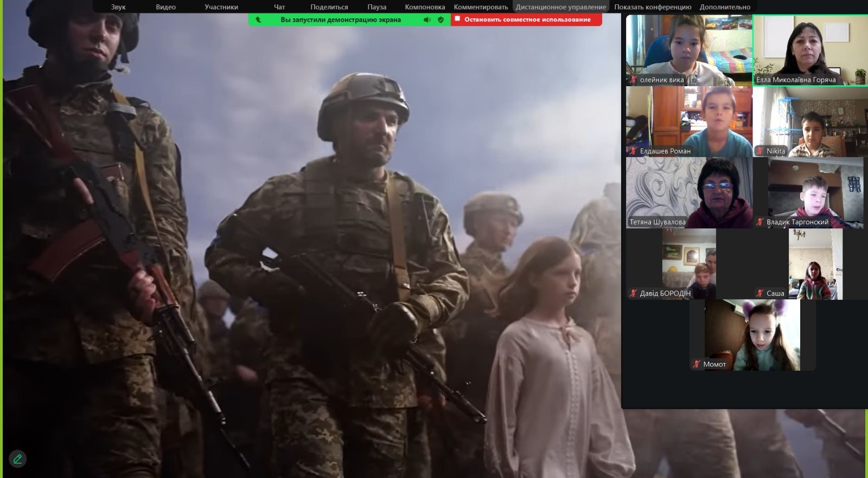Toggle the Видео camera control
The image size is (868, 478).
pos(165,7)
